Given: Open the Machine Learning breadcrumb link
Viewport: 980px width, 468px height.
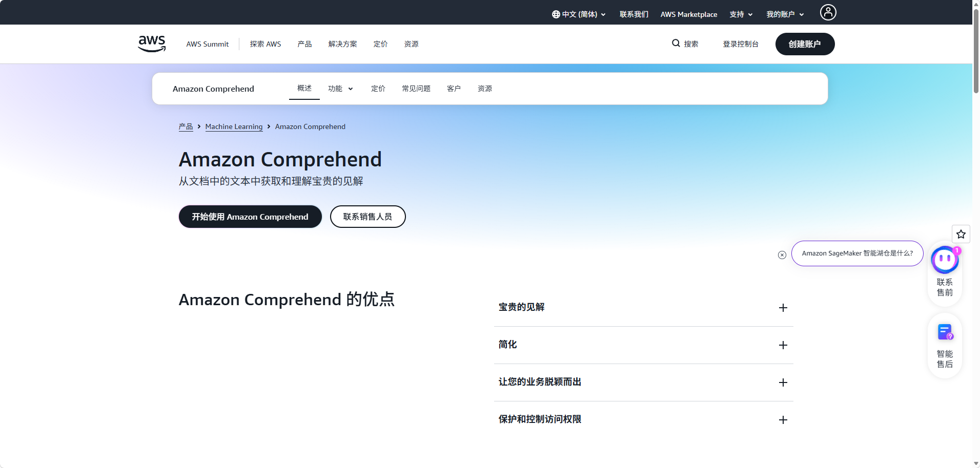Looking at the screenshot, I should 234,126.
